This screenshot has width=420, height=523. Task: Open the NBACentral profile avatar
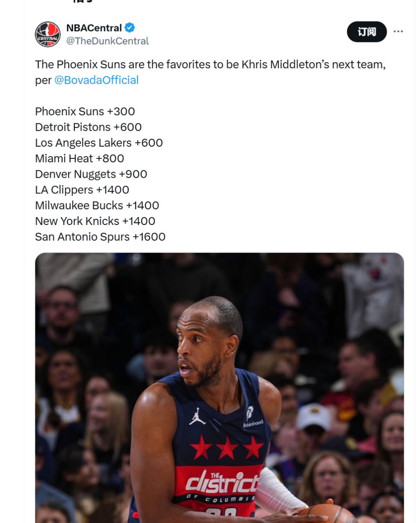(x=48, y=34)
